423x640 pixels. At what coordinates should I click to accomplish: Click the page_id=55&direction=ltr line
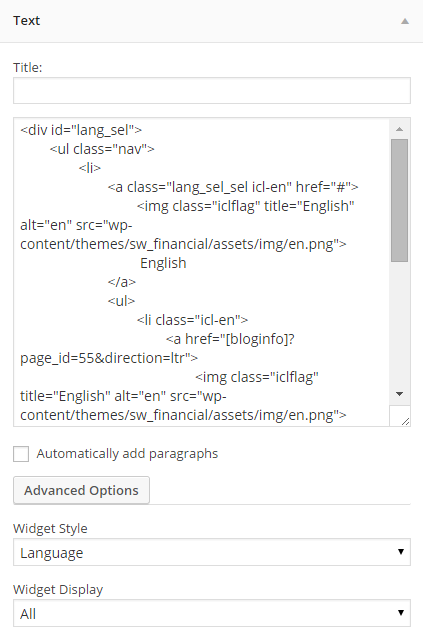[109, 358]
